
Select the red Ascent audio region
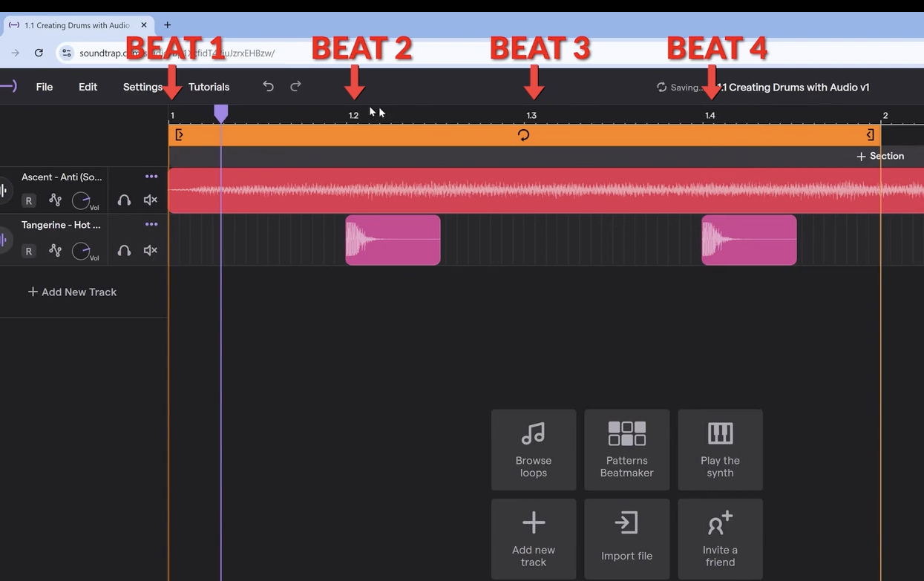click(546, 191)
